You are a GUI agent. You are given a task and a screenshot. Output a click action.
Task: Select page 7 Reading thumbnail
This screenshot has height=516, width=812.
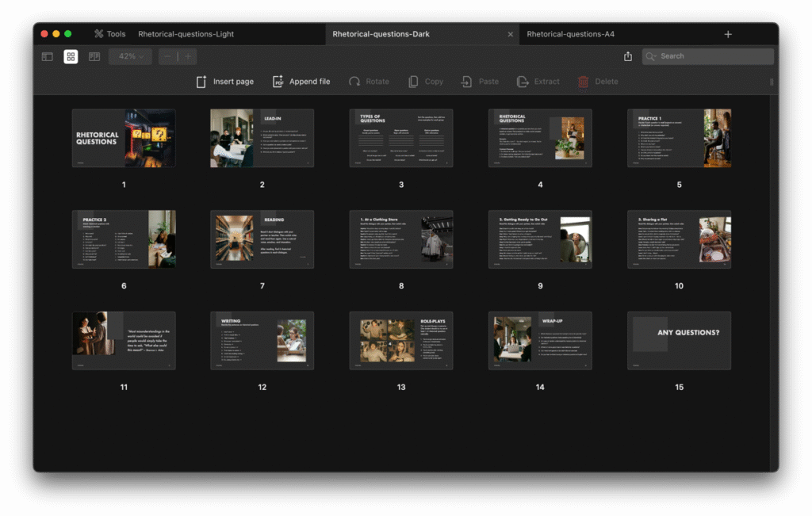pos(262,239)
